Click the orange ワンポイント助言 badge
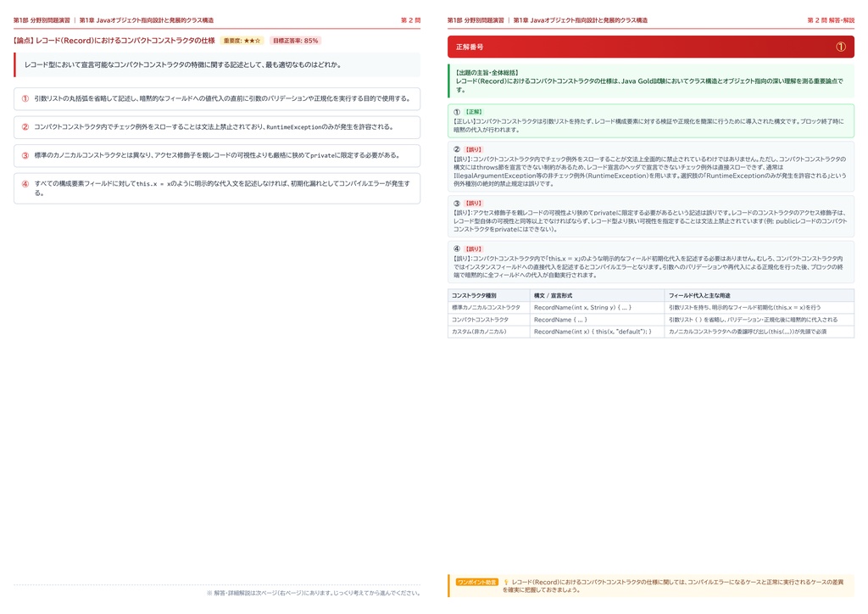 pos(477,583)
